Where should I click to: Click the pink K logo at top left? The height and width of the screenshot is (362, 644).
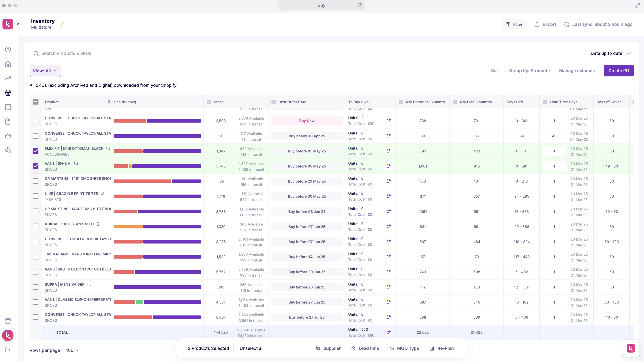(x=8, y=24)
